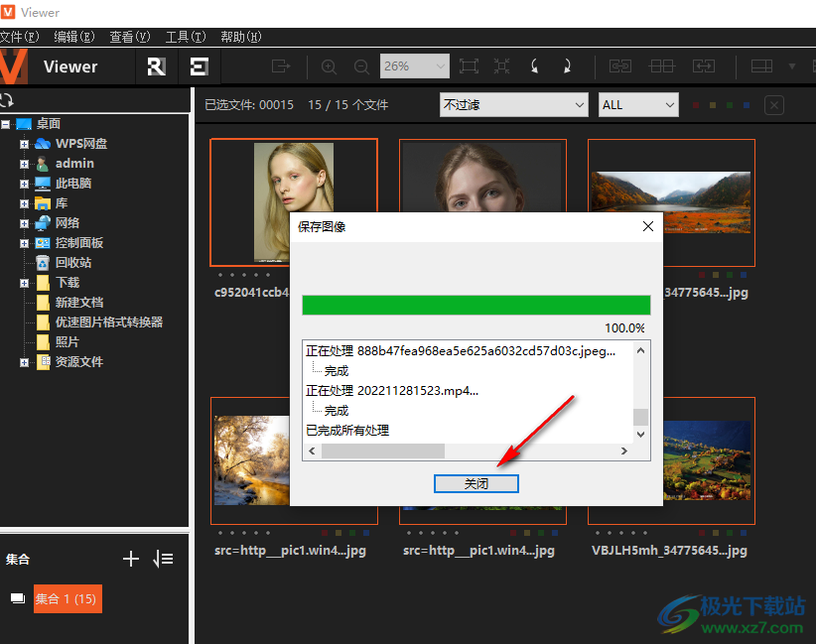Open the 编辑 menu

coord(74,37)
